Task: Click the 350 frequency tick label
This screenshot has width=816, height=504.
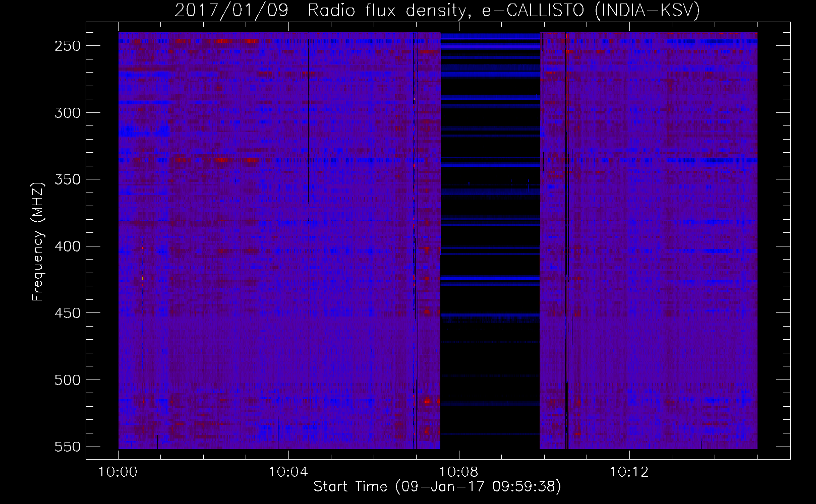Action: [x=68, y=179]
